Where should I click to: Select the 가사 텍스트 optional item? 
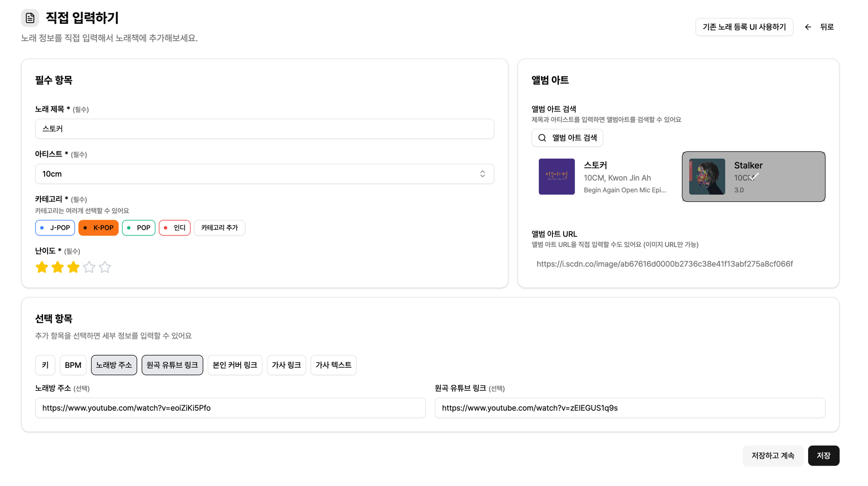pos(333,365)
